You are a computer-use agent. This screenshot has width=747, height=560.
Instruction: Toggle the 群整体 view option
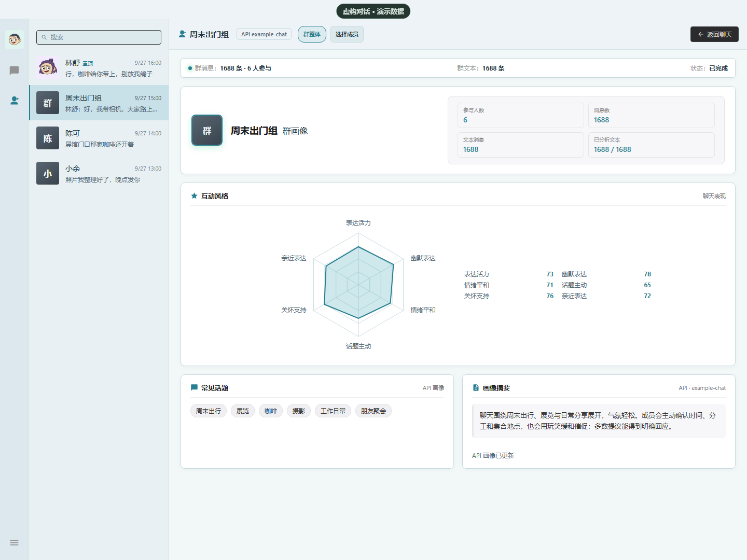coord(312,34)
